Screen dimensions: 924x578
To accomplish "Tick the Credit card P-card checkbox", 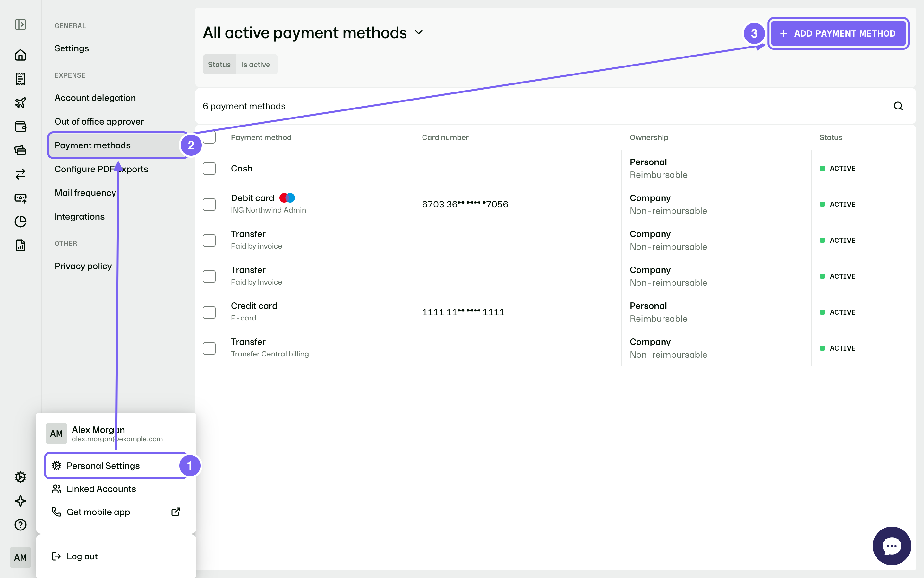I will tap(209, 312).
